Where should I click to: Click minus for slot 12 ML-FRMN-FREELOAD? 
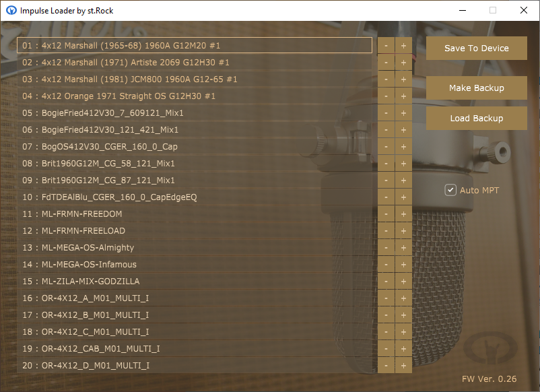click(x=386, y=231)
